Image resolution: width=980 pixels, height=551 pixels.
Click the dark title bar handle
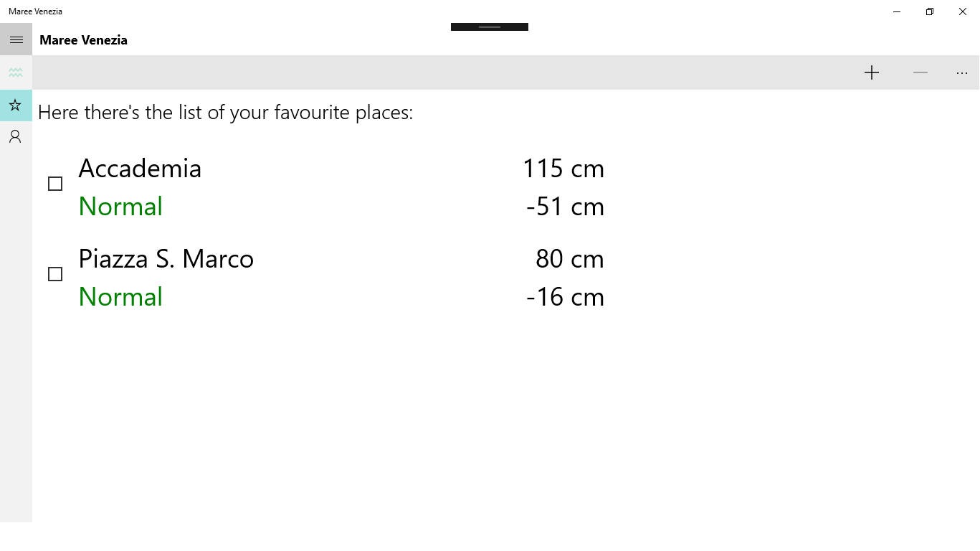(x=490, y=27)
